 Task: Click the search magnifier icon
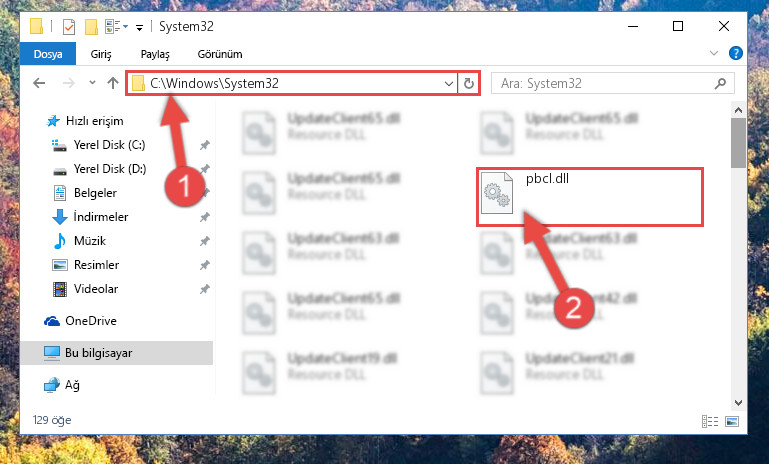click(x=720, y=83)
